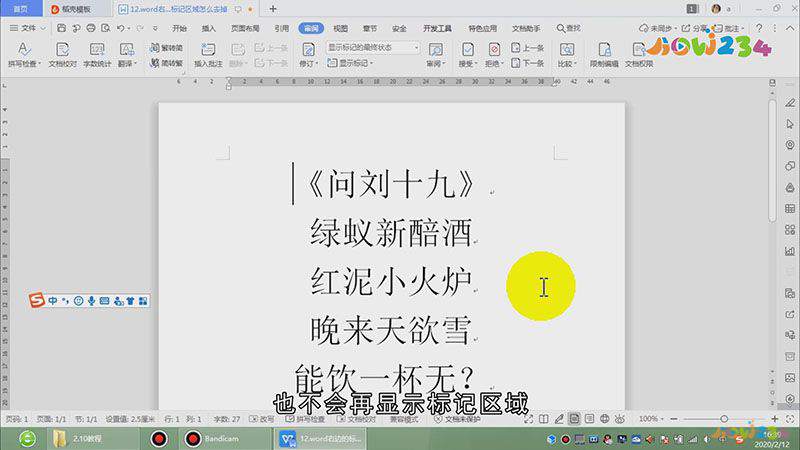Toggle 文档未保护 status bar item
This screenshot has height=450, width=800.
click(x=457, y=419)
